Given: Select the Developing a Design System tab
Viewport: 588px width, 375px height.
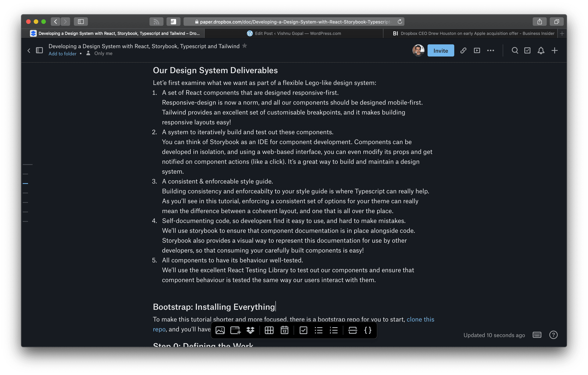Looking at the screenshot, I should point(113,34).
